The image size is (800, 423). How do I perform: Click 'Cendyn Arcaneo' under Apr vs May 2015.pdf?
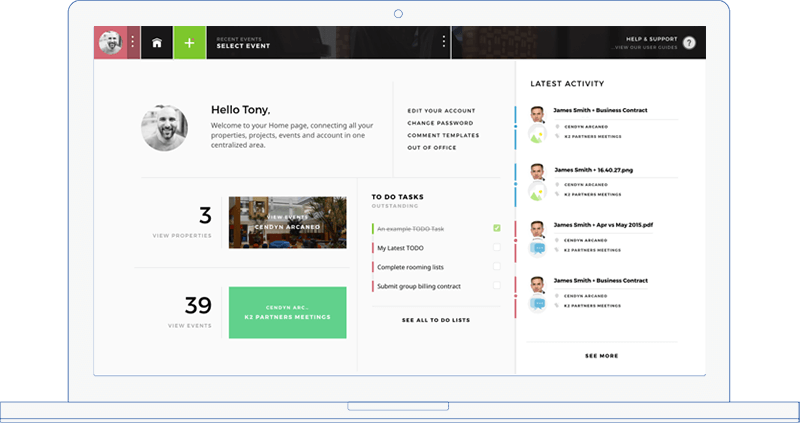586,240
